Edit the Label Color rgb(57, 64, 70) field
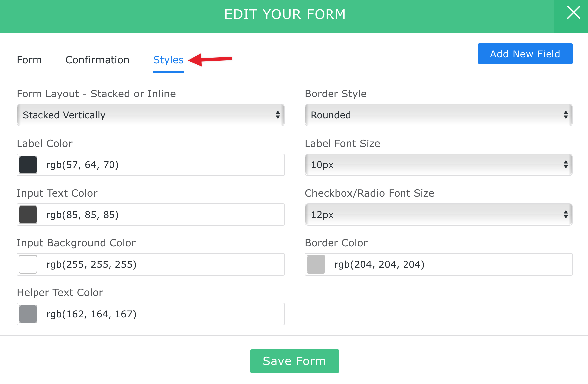The width and height of the screenshot is (588, 384). 151,165
